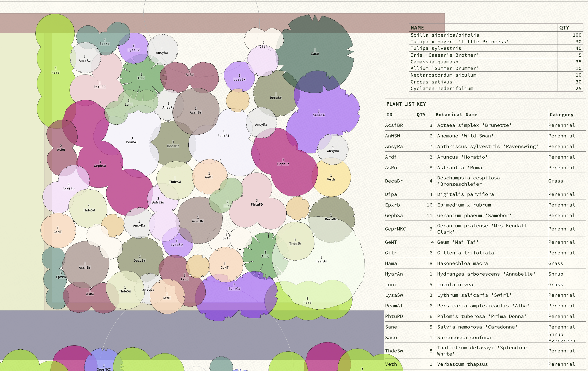The height and width of the screenshot is (371, 588).
Task: Click the '4 Hama' grass label on plan
Action: click(55, 70)
